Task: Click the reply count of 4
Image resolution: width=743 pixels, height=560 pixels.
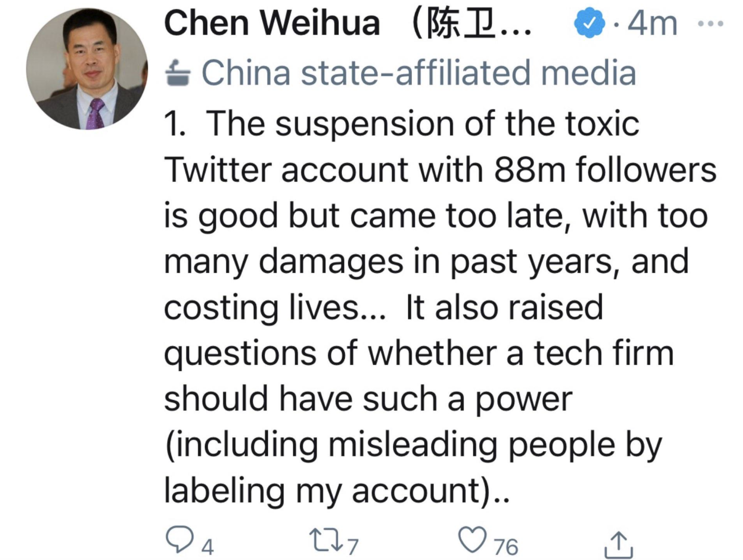Action: pyautogui.click(x=207, y=548)
